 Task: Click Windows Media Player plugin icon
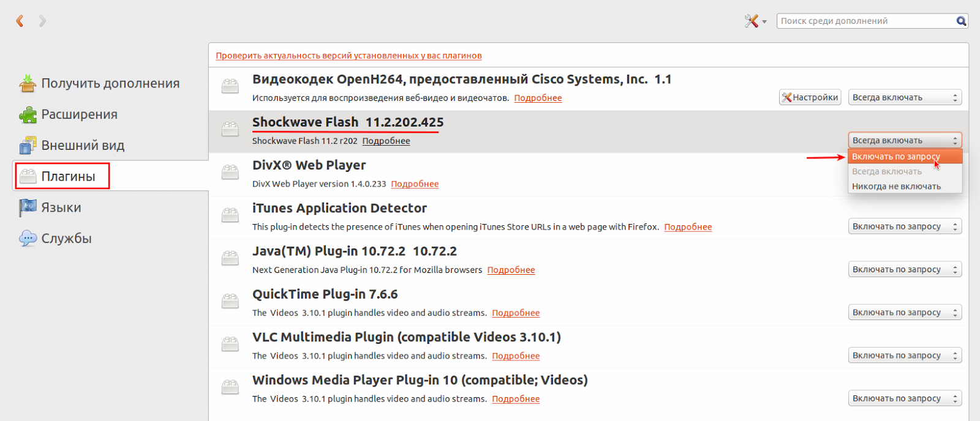[x=230, y=387]
